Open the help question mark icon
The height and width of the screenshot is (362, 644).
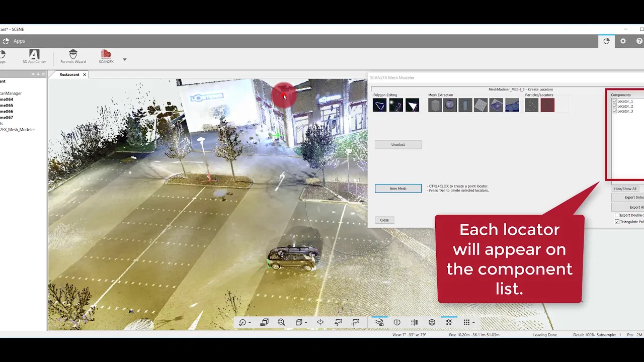click(x=639, y=41)
